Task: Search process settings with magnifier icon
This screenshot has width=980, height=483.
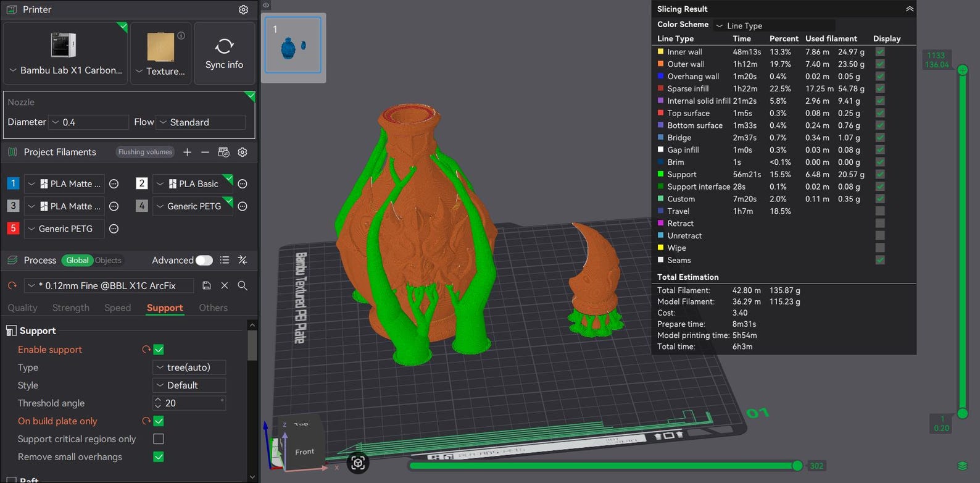Action: pos(243,285)
